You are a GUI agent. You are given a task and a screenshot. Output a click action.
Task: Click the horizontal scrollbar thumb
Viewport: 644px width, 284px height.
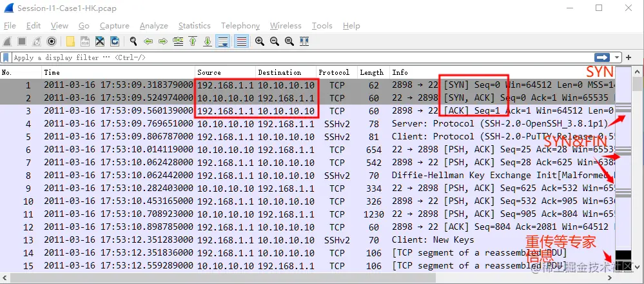(222, 278)
